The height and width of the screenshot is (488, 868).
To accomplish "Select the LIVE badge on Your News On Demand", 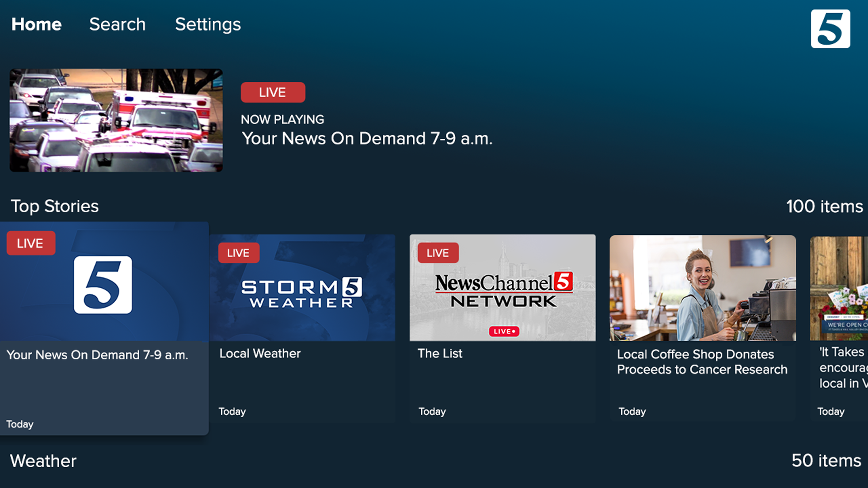I will point(31,243).
